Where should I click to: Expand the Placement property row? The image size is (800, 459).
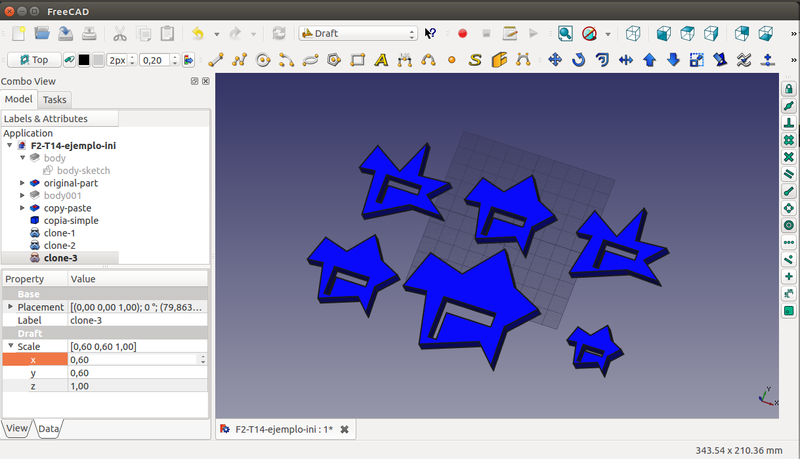(10, 307)
